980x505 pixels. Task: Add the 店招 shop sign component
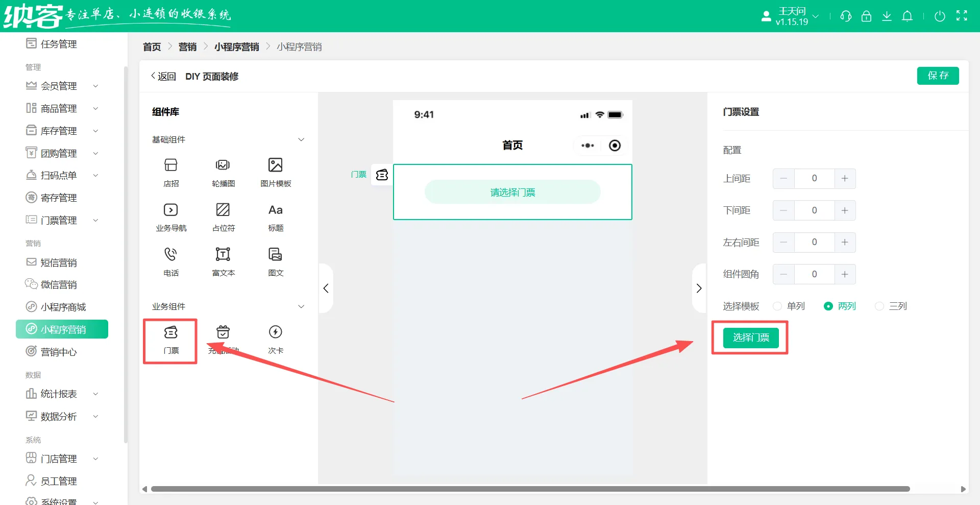pyautogui.click(x=171, y=172)
